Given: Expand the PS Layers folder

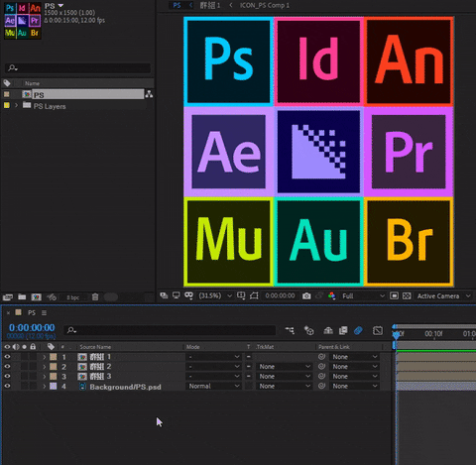Looking at the screenshot, I should point(16,106).
